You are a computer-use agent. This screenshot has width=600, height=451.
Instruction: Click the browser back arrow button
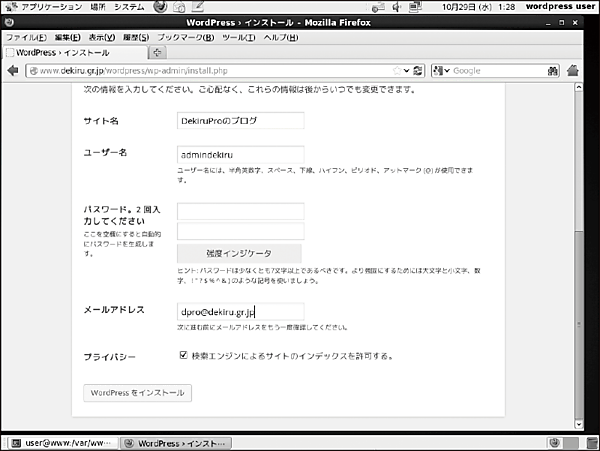coord(13,71)
